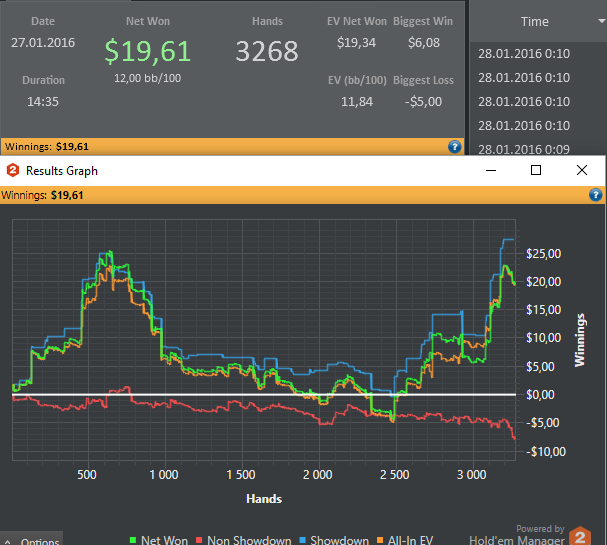
Task: Click the -$10,00 y-axis label
Action: click(546, 451)
